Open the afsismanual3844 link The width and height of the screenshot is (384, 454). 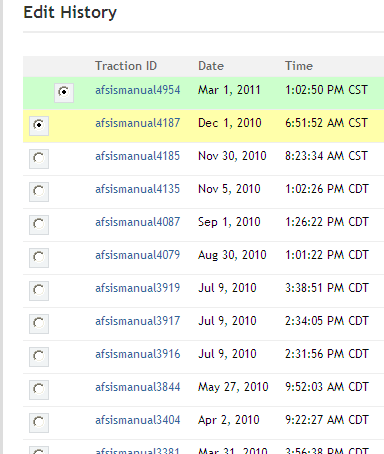coord(138,387)
